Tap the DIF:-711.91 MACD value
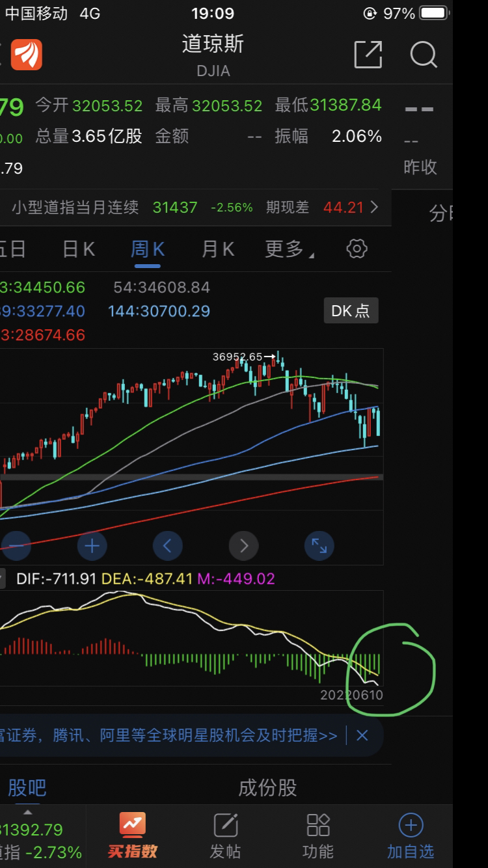The height and width of the screenshot is (868, 488). click(57, 578)
